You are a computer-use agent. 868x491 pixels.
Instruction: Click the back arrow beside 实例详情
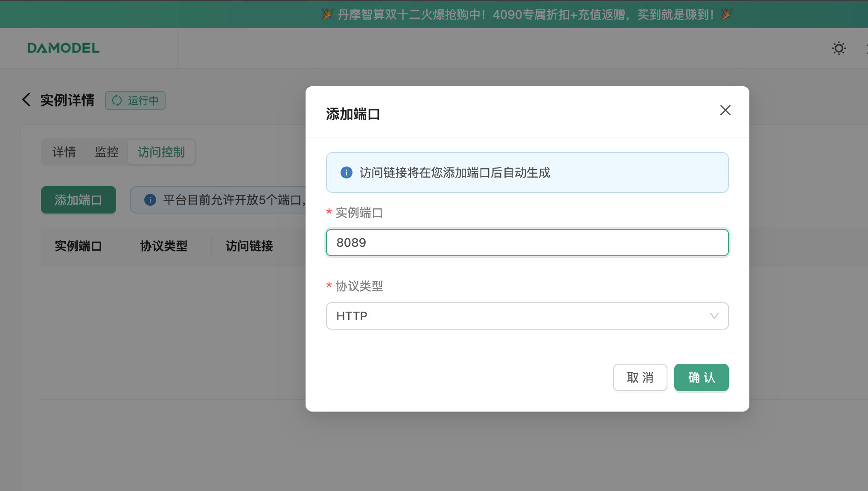(x=26, y=100)
